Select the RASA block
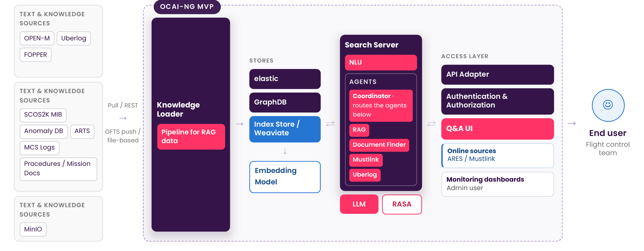This screenshot has width=644, height=251. coord(402,204)
